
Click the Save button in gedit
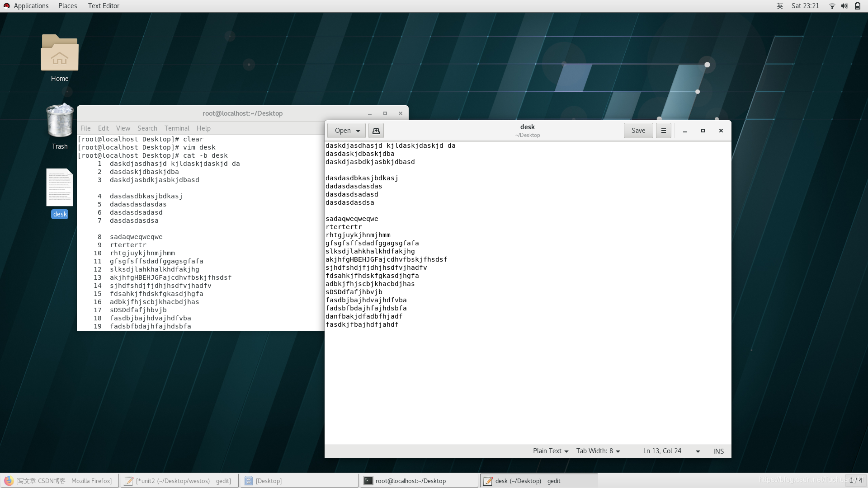(638, 131)
